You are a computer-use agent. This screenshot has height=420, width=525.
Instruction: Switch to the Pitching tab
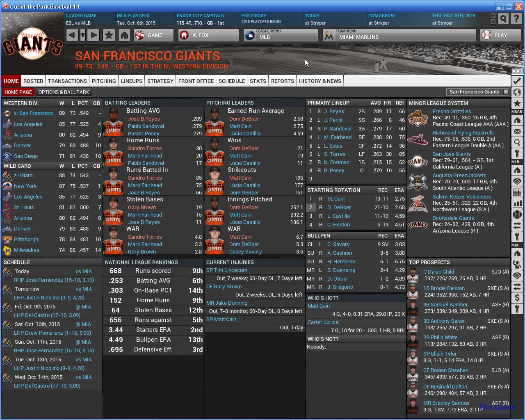(x=104, y=81)
